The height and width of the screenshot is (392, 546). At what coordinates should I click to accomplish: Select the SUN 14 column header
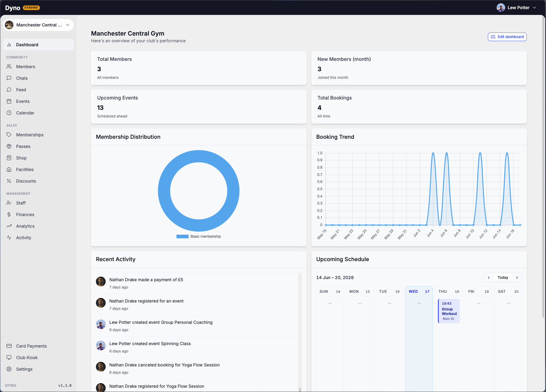coord(330,292)
